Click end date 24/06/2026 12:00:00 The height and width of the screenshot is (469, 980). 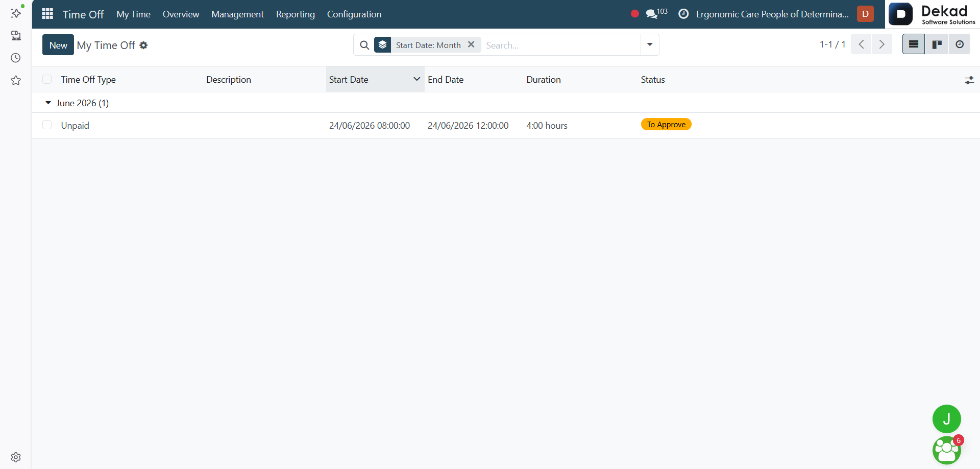468,125
